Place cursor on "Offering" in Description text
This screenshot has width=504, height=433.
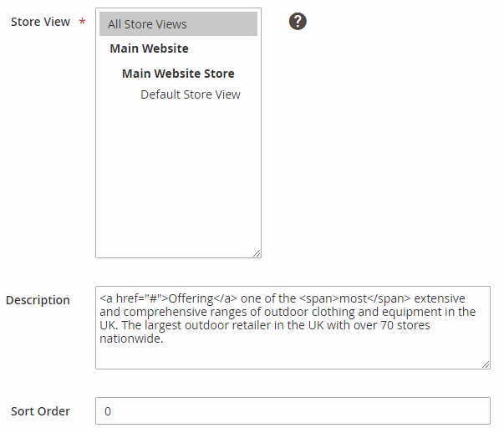(x=191, y=298)
